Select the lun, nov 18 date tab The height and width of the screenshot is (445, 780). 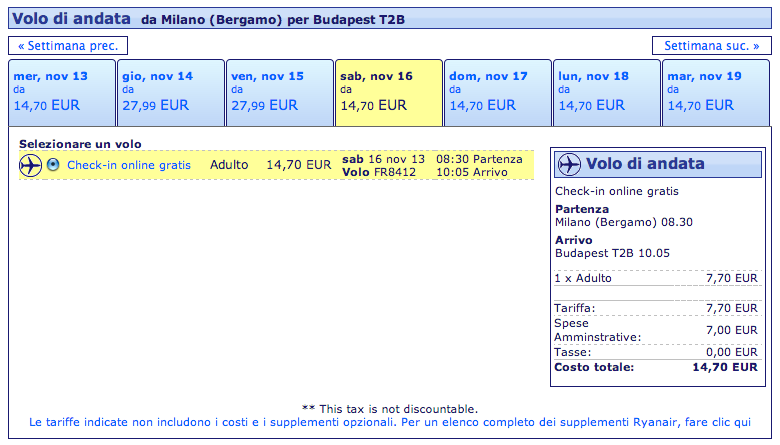tap(606, 92)
